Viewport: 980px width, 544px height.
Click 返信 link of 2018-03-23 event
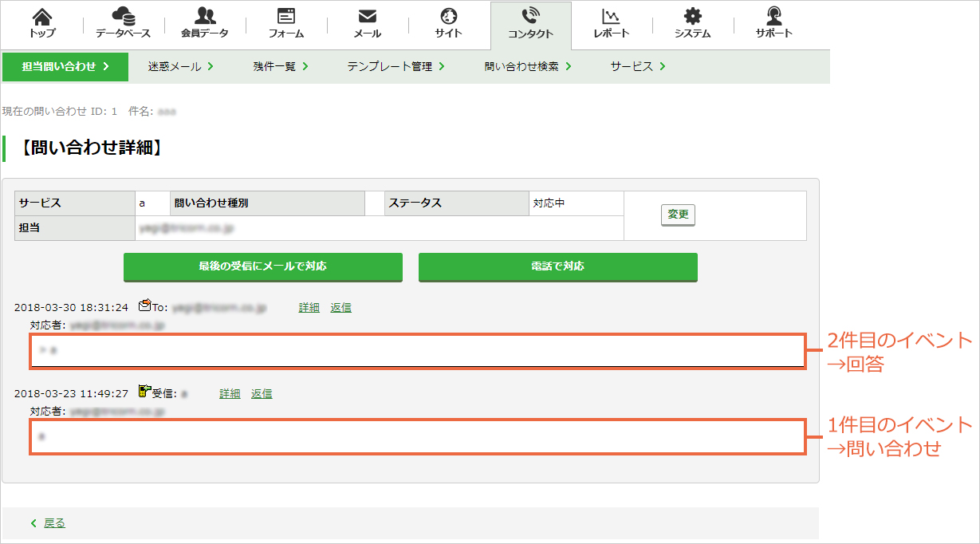tap(262, 393)
